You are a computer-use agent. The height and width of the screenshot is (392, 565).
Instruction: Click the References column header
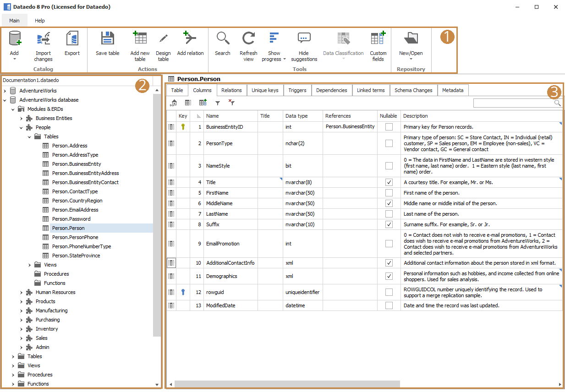click(350, 116)
